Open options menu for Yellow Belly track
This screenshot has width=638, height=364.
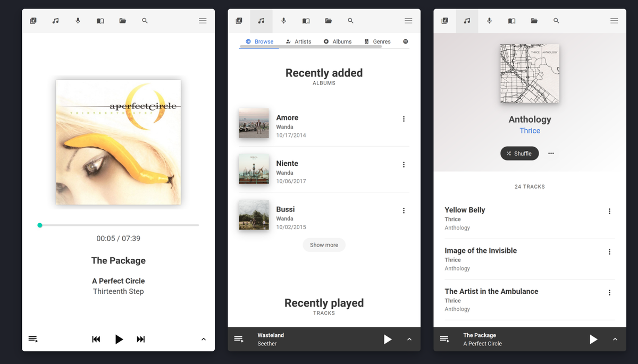coord(609,211)
